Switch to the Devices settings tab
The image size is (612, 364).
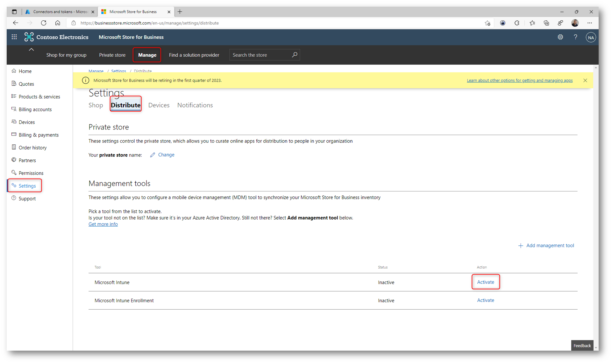(159, 105)
